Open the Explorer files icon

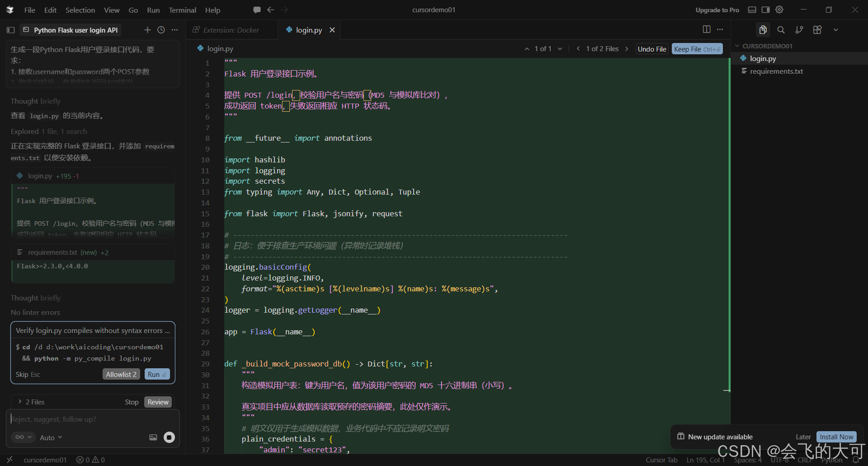pyautogui.click(x=763, y=30)
